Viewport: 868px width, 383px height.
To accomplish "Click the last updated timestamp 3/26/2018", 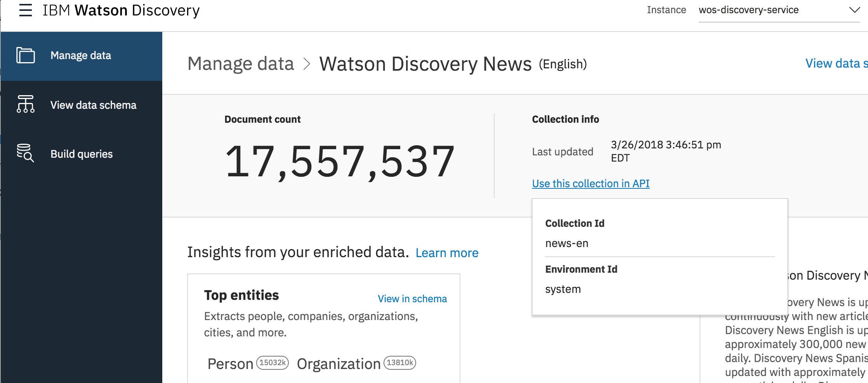I will click(x=666, y=151).
